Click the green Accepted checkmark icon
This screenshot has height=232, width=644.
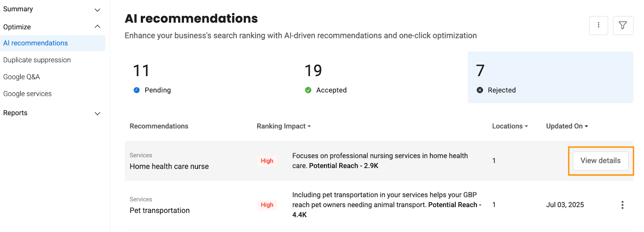pos(308,90)
